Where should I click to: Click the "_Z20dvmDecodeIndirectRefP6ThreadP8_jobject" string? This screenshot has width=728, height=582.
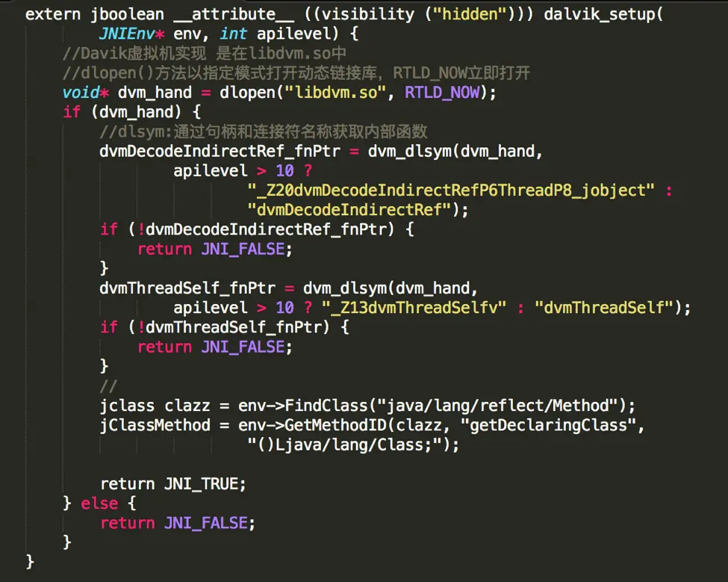click(x=451, y=191)
